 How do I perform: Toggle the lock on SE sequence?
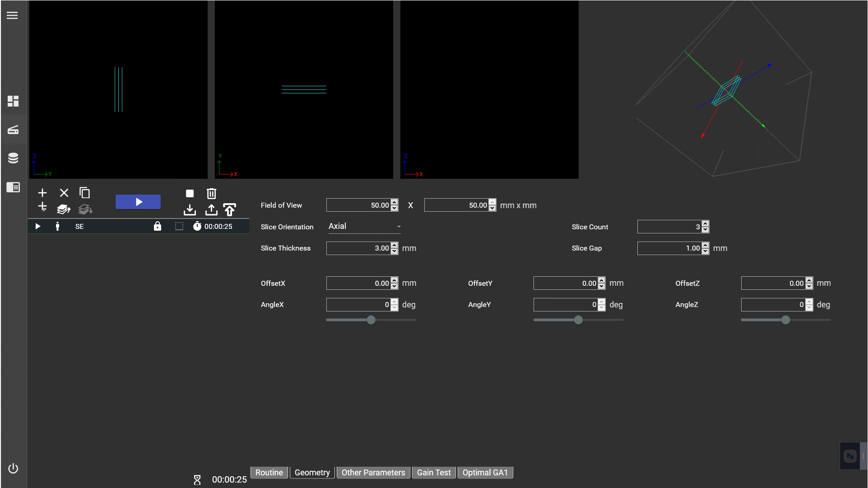click(157, 226)
